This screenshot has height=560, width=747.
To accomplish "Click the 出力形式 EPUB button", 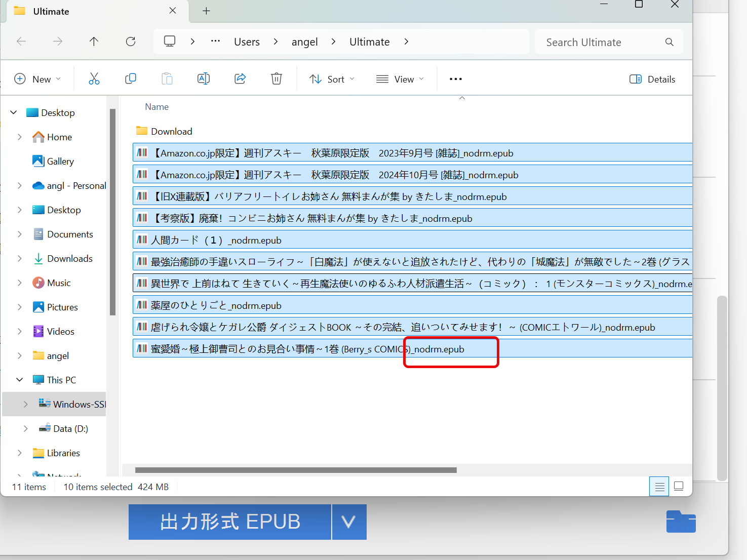I will tap(230, 522).
